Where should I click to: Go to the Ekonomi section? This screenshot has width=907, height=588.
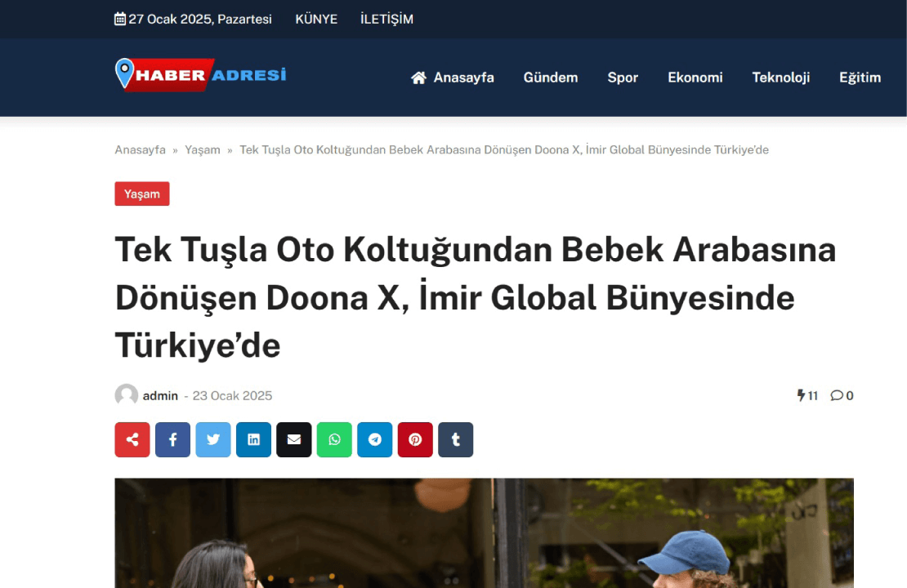tap(695, 78)
